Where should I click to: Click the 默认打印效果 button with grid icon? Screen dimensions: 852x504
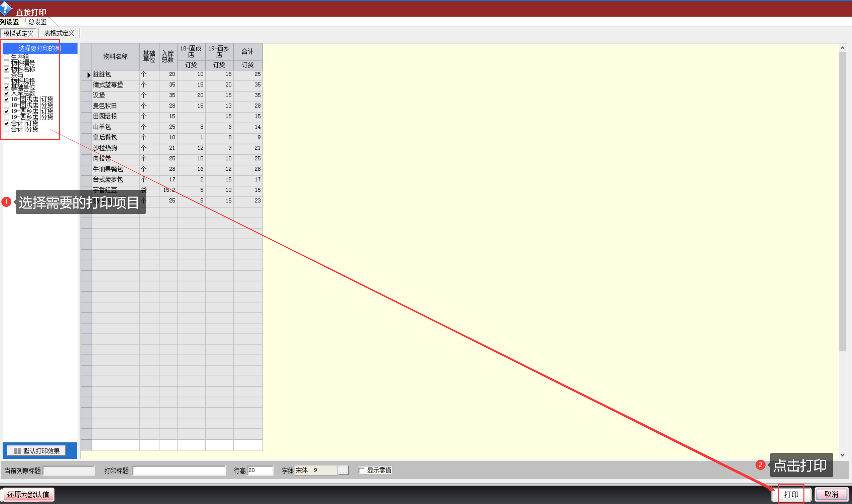tap(37, 451)
